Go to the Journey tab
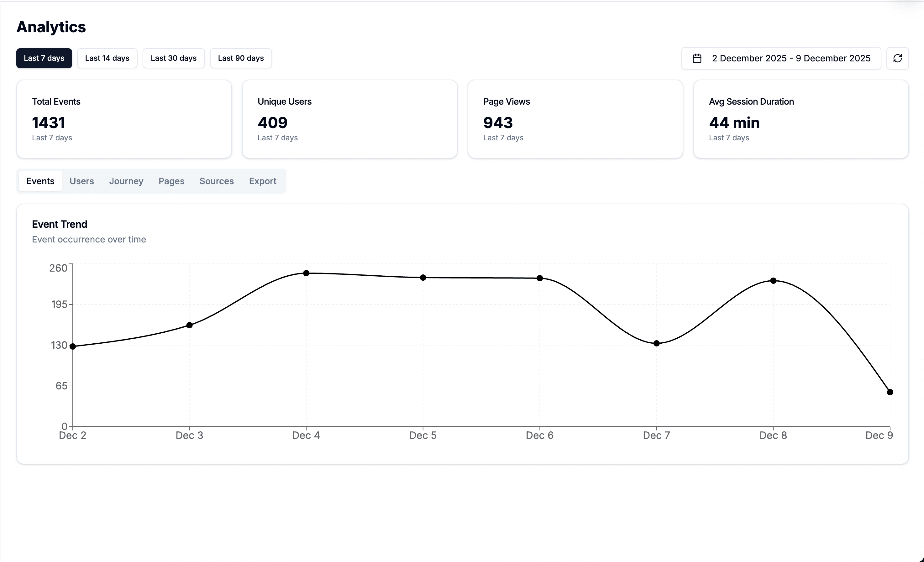 point(126,181)
